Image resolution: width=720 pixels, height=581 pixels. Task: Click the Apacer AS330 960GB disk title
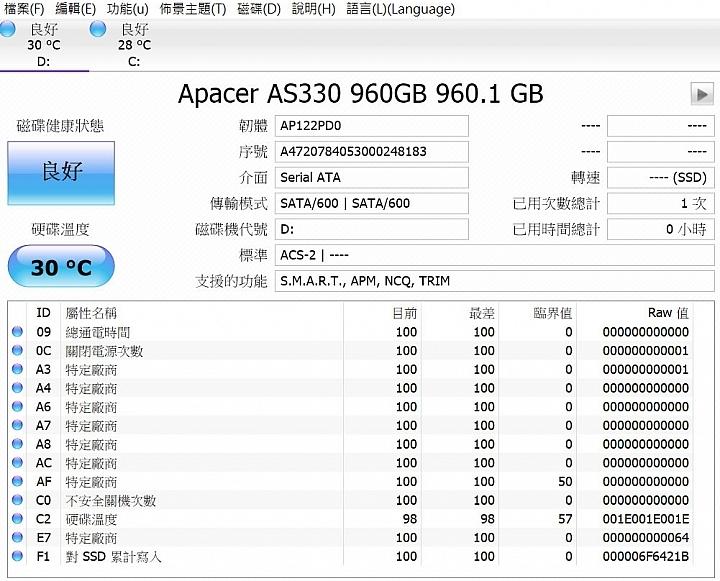[360, 94]
